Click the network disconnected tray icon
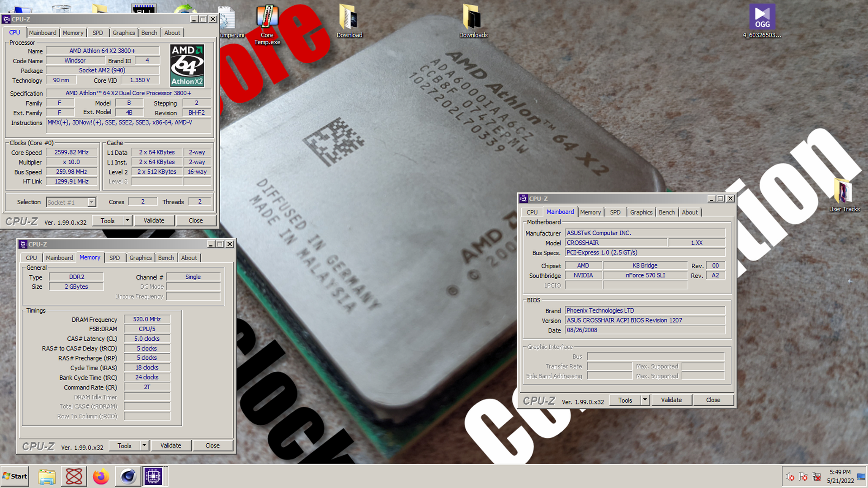Image resolution: width=868 pixels, height=488 pixels. pos(816,477)
